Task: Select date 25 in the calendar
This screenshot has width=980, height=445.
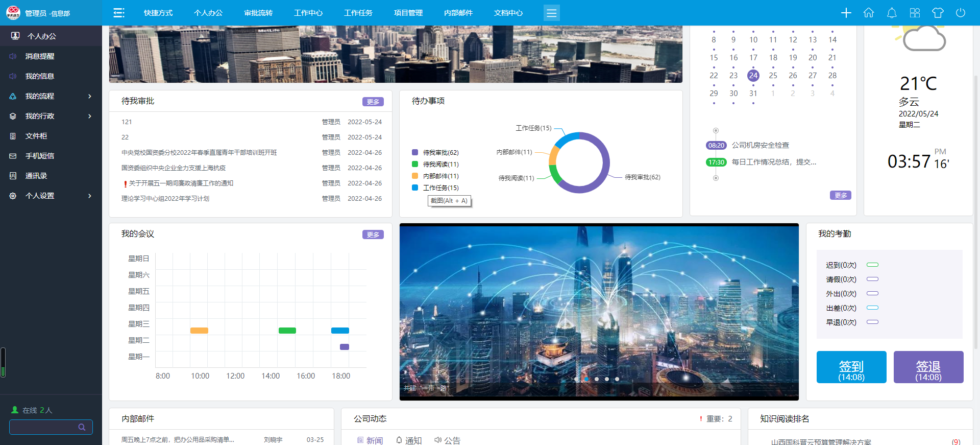Action: [x=773, y=76]
